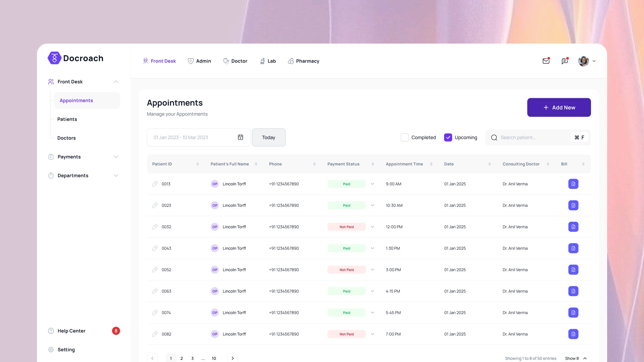The image size is (644, 362).
Task: Open bill document for patient 0013
Action: (573, 184)
